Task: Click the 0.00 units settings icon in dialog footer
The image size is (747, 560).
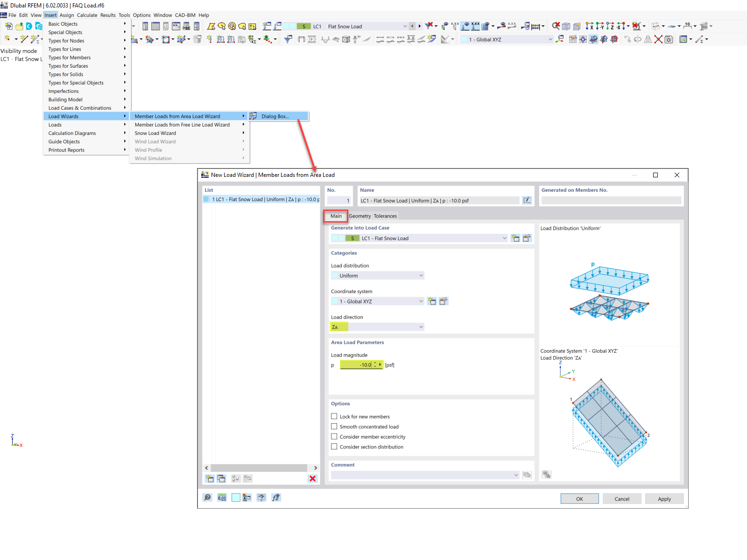Action: 222,497
